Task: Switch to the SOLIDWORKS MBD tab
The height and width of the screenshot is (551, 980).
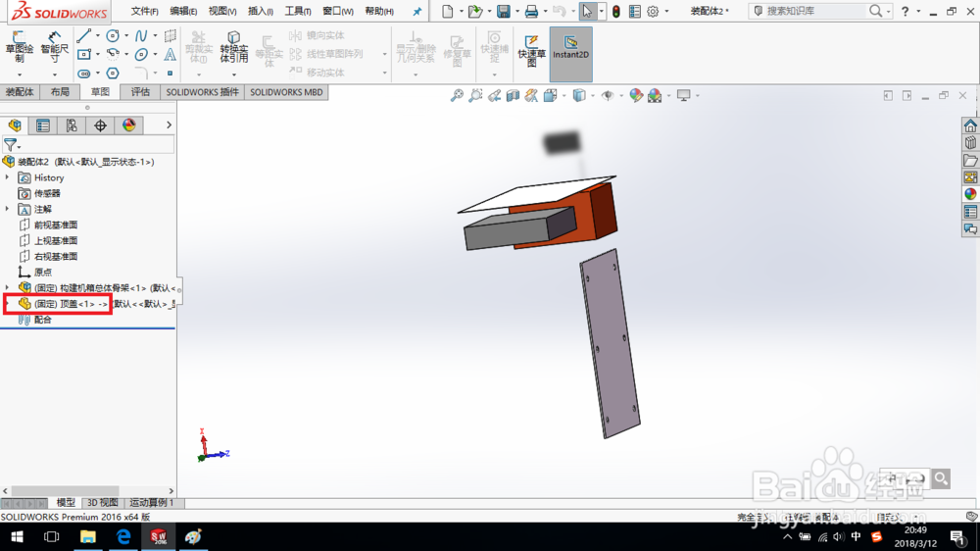Action: click(x=286, y=92)
